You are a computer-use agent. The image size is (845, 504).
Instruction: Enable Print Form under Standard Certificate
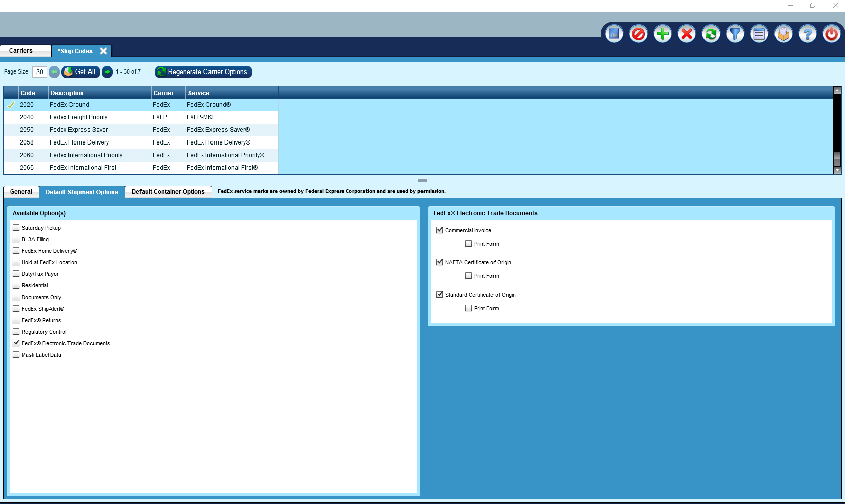pyautogui.click(x=469, y=308)
